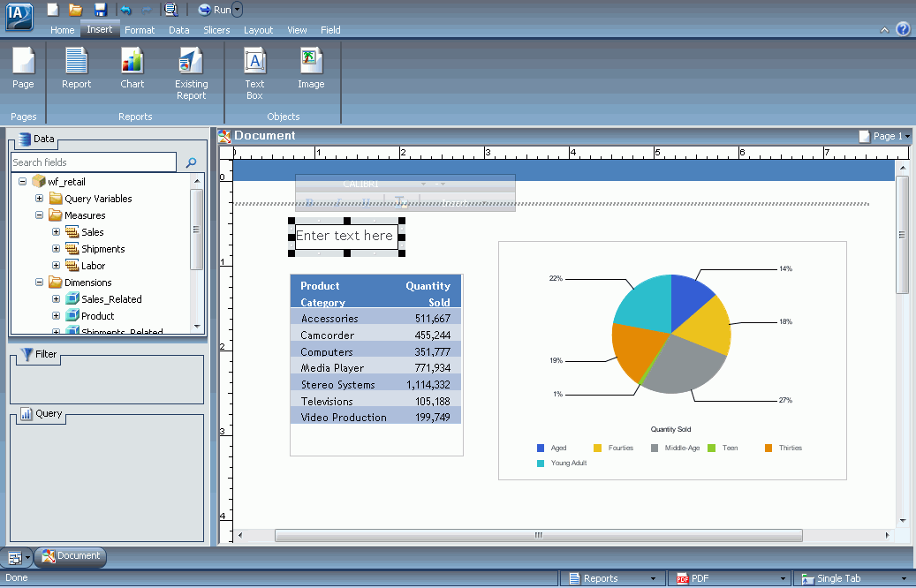The image size is (916, 588).
Task: Click the Undo arrow icon
Action: click(x=126, y=10)
